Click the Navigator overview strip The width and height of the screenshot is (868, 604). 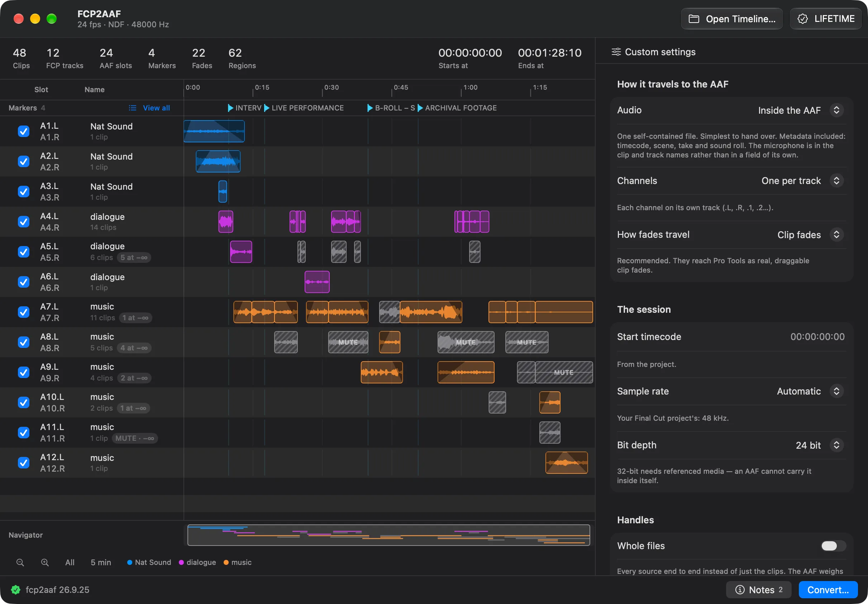388,535
